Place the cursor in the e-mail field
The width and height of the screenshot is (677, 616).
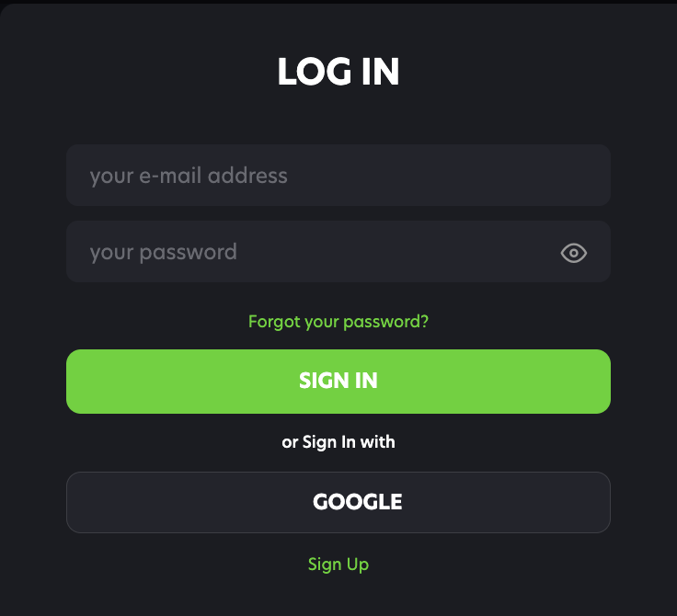pos(338,176)
